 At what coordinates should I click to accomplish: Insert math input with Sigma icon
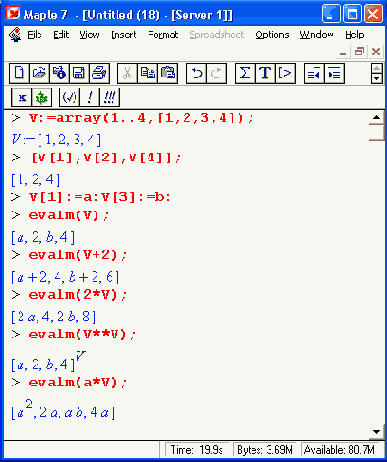245,73
